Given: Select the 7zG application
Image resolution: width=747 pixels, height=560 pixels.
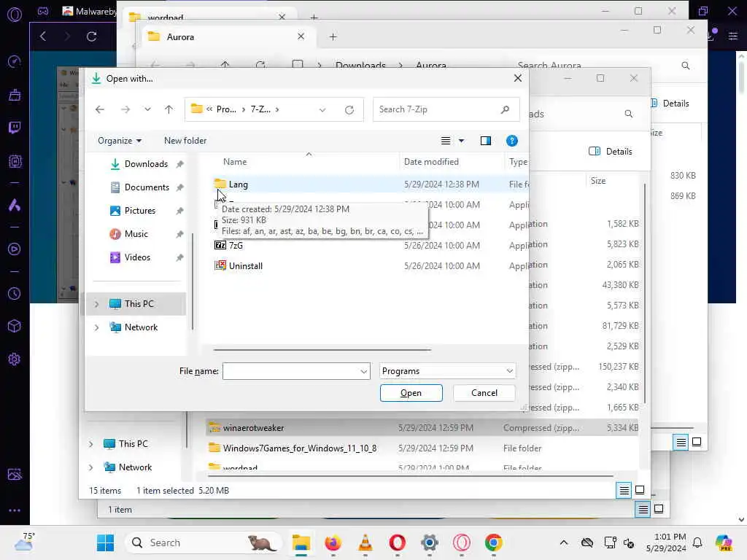Looking at the screenshot, I should coord(236,245).
